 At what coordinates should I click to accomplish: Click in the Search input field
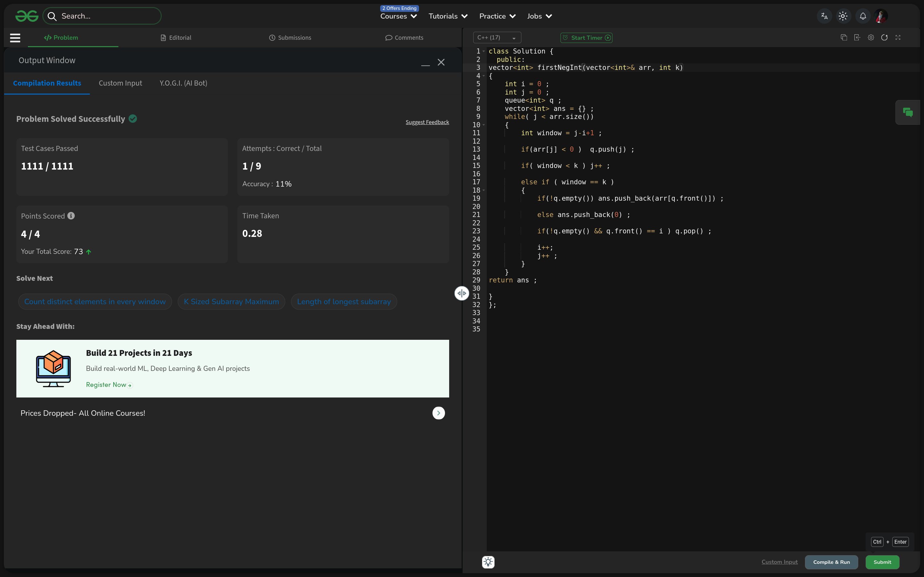(x=107, y=16)
